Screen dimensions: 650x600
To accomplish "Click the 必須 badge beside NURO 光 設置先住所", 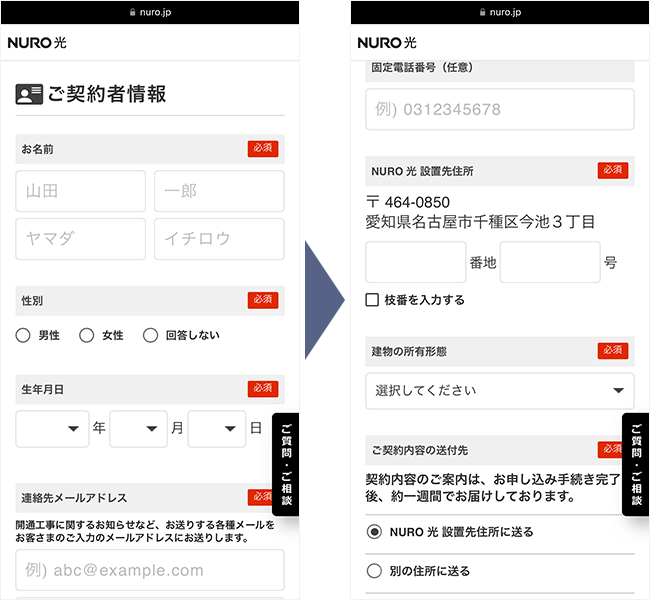I will tap(613, 170).
